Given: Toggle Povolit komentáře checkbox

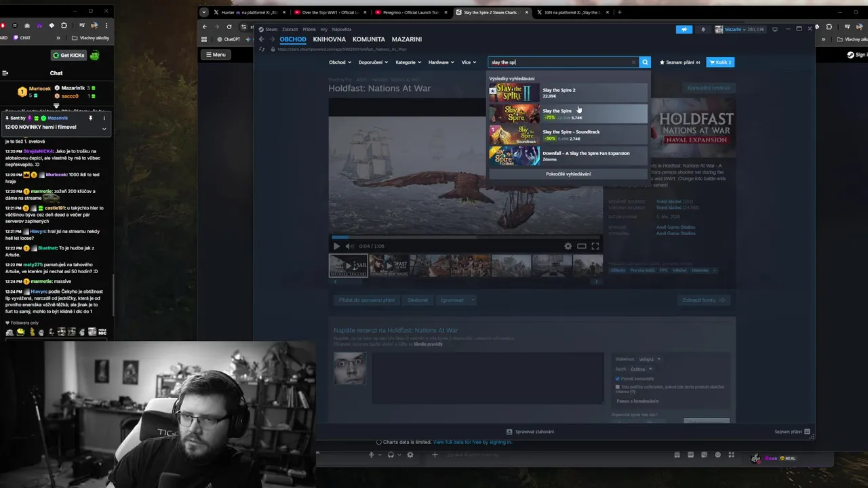Looking at the screenshot, I should (618, 378).
